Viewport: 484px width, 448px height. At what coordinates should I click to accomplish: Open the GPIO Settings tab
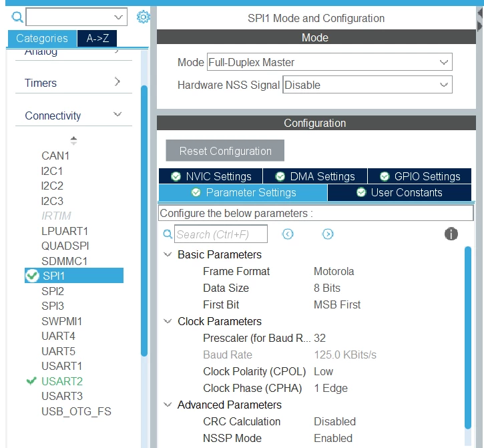point(420,176)
